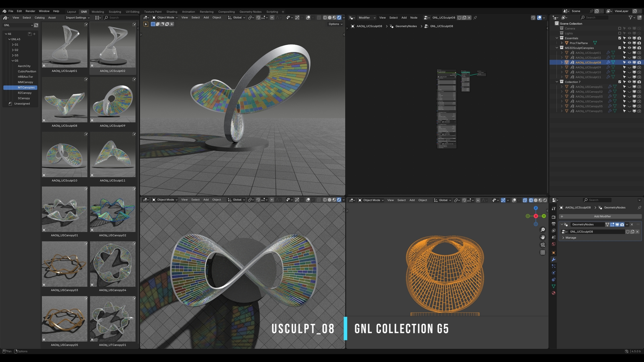Duplicate the GNL_UCSculpt08 node group in properties
The width and height of the screenshot is (644, 362).
tap(633, 232)
